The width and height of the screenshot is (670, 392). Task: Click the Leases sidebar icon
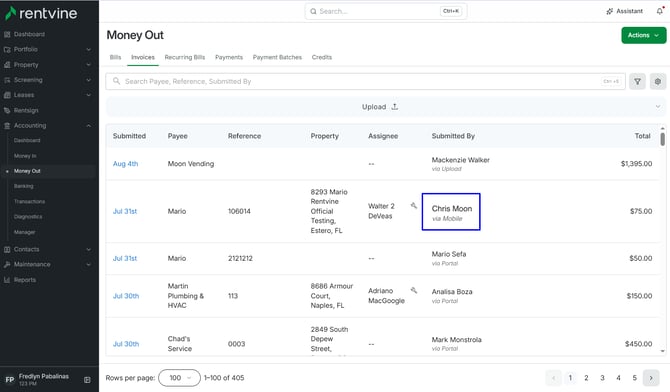[x=7, y=95]
